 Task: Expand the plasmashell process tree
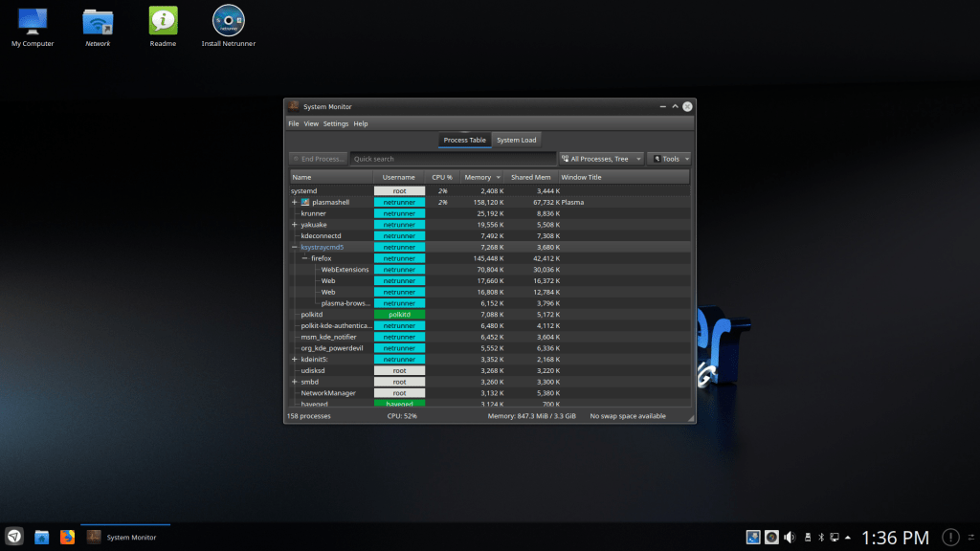tap(295, 203)
